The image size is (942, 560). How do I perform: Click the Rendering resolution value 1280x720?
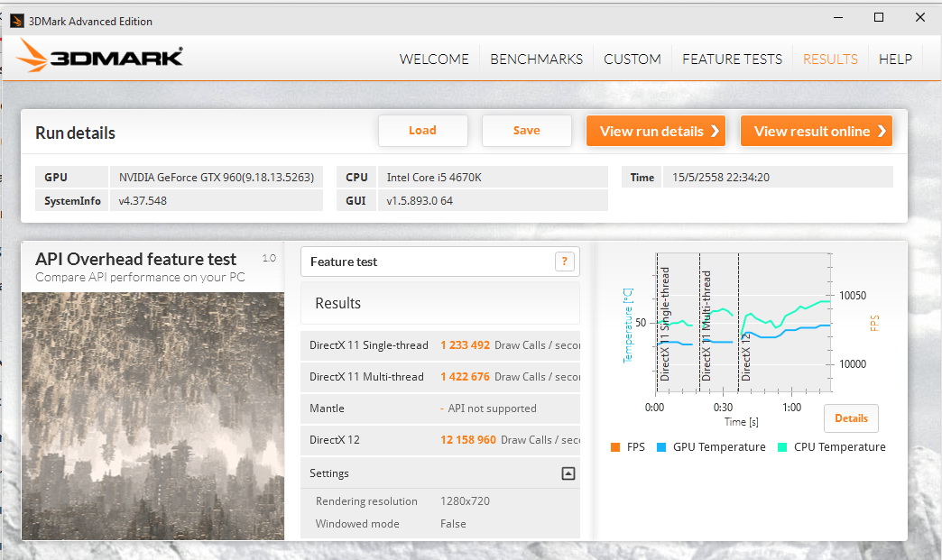pyautogui.click(x=465, y=501)
